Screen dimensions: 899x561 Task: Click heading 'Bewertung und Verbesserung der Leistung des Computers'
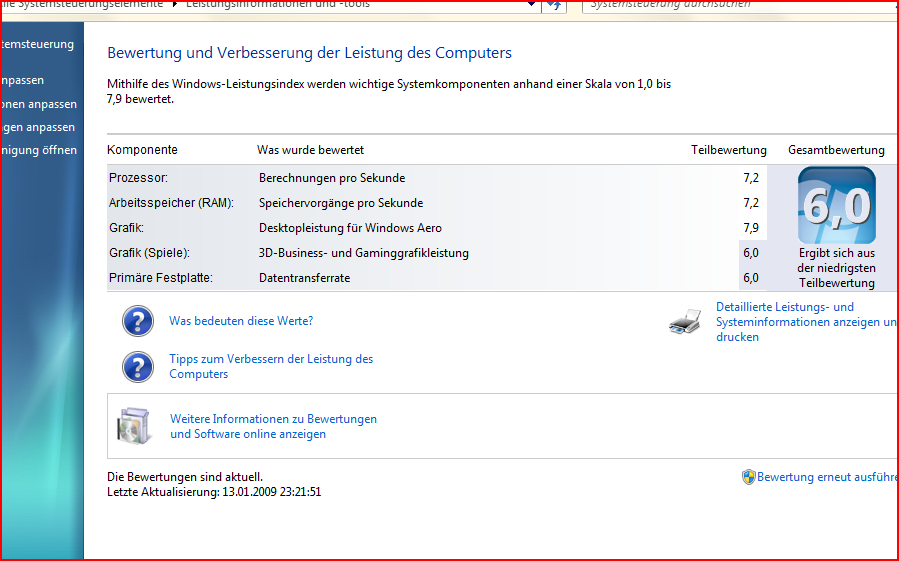click(x=310, y=53)
